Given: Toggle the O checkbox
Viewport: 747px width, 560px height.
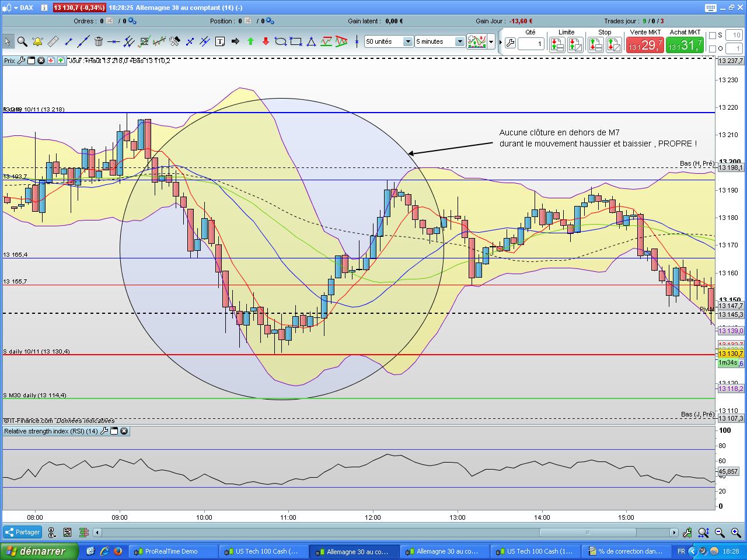Looking at the screenshot, I should [712, 48].
